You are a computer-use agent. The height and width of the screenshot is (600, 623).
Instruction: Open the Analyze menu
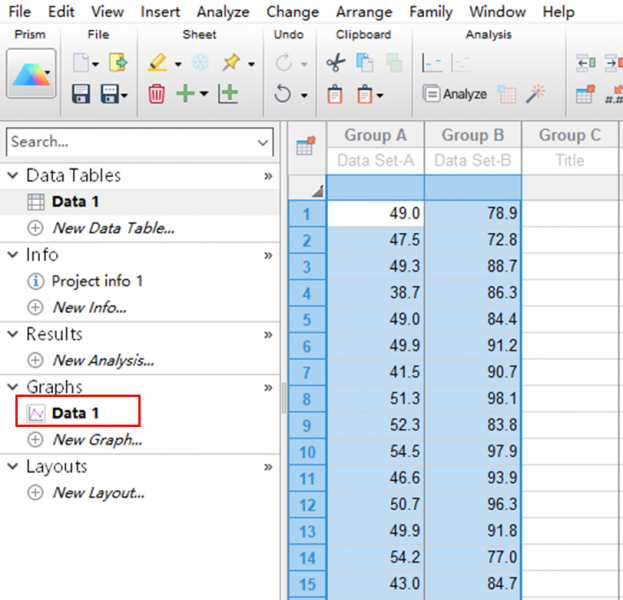click(223, 12)
